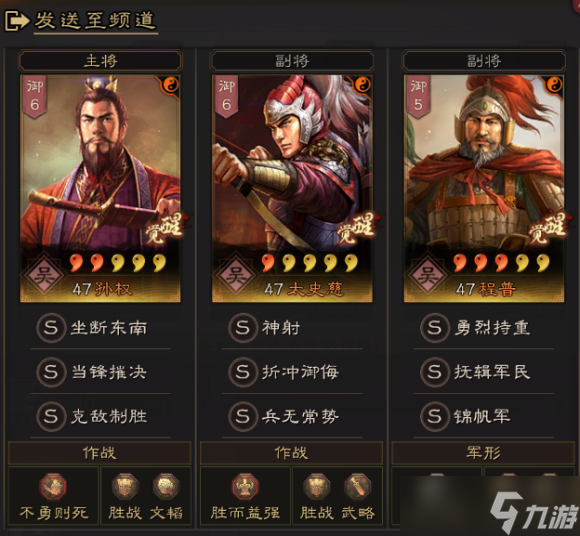Open the 军形 tab under 程普

coord(483,453)
